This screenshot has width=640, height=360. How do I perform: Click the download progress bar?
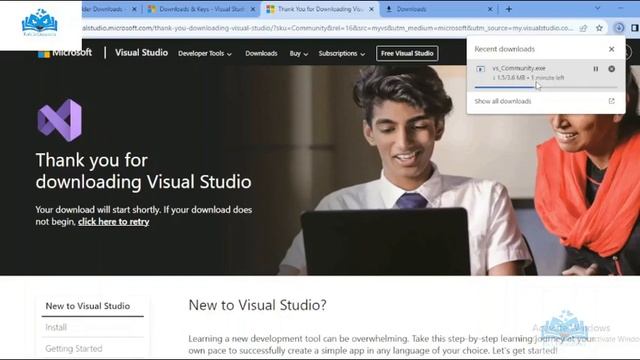pos(546,87)
